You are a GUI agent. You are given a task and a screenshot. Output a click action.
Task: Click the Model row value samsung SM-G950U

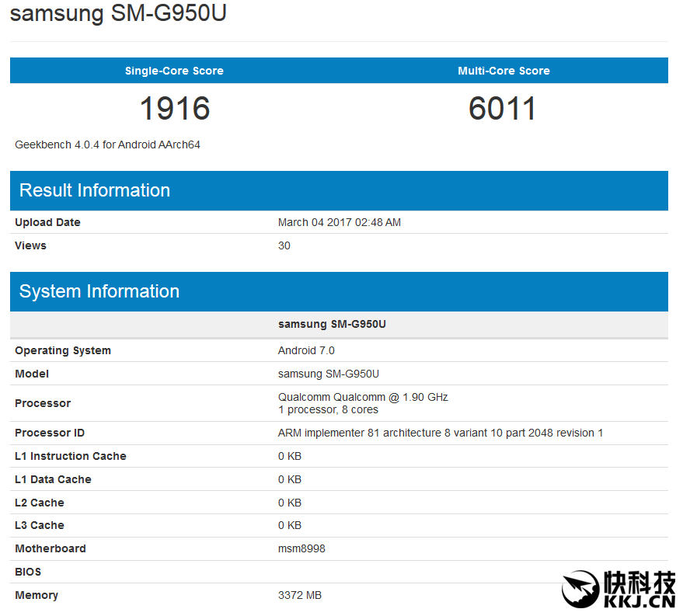point(329,374)
